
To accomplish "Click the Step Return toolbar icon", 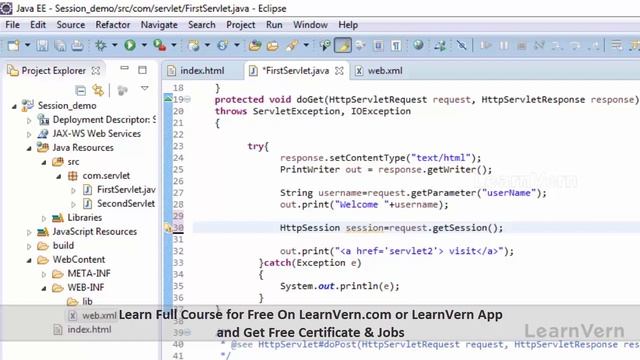I will coord(593,45).
